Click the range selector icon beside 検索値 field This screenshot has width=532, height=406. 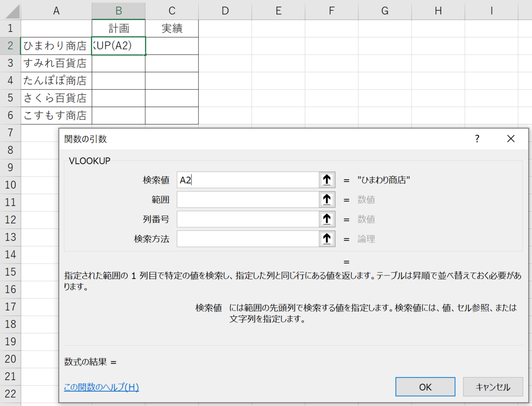pyautogui.click(x=327, y=180)
